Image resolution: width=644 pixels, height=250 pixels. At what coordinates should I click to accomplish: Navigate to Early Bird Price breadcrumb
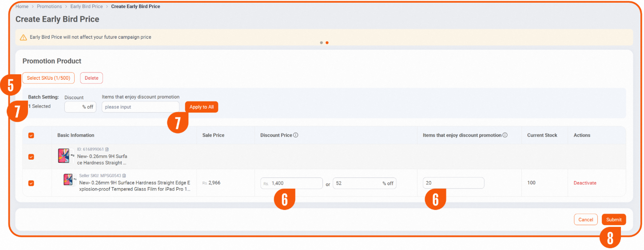(86, 7)
